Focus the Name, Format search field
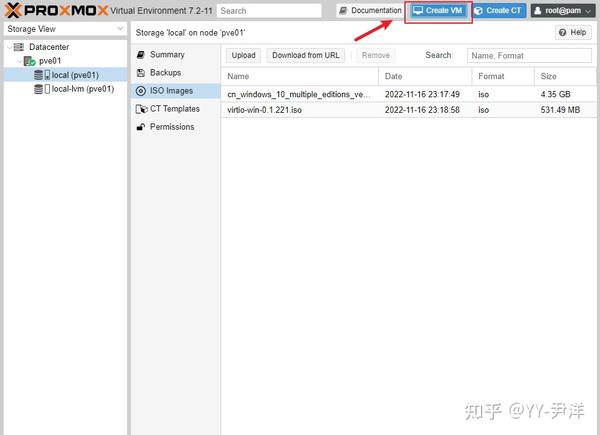The height and width of the screenshot is (435, 600). [529, 56]
